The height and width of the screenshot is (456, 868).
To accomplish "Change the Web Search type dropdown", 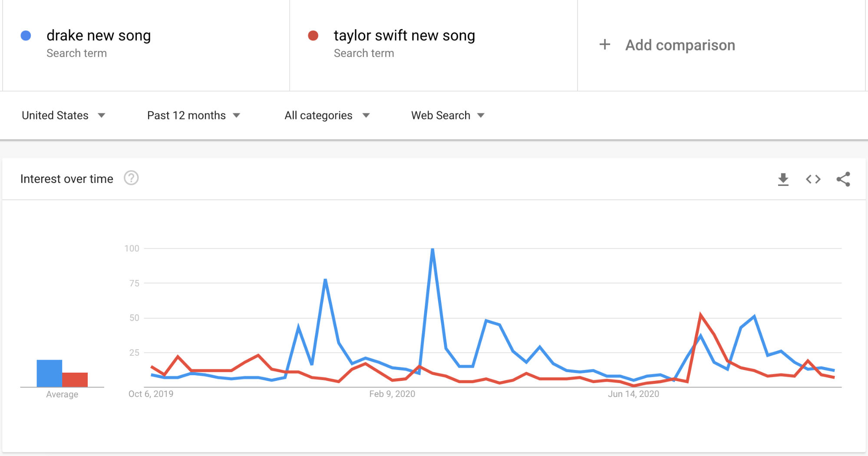I will pyautogui.click(x=447, y=116).
